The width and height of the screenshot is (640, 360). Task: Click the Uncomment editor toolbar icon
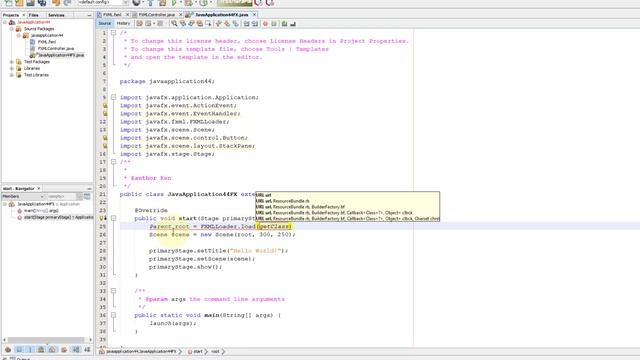(x=293, y=24)
